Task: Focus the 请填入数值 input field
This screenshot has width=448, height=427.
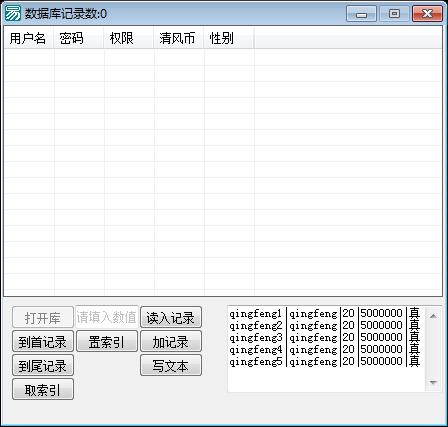Action: pos(107,317)
